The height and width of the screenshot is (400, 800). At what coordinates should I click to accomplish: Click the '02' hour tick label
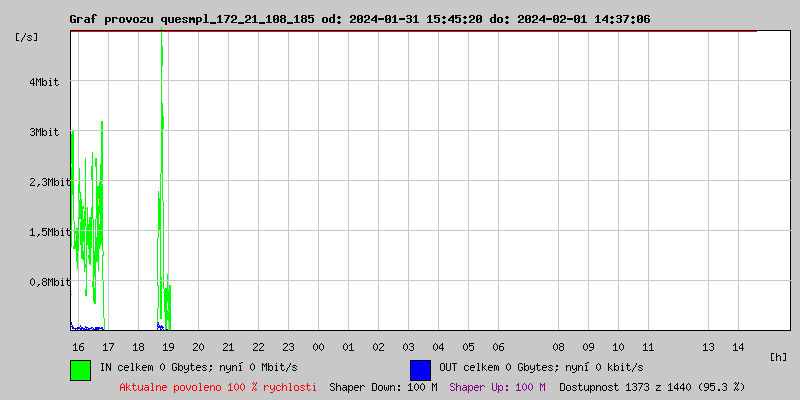tap(379, 347)
